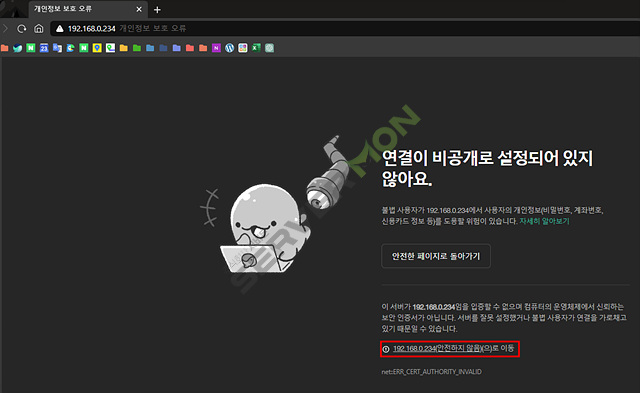Viewport: 640px width, 393px height.
Task: Click the ghost with laptop illustration
Action: [265, 229]
